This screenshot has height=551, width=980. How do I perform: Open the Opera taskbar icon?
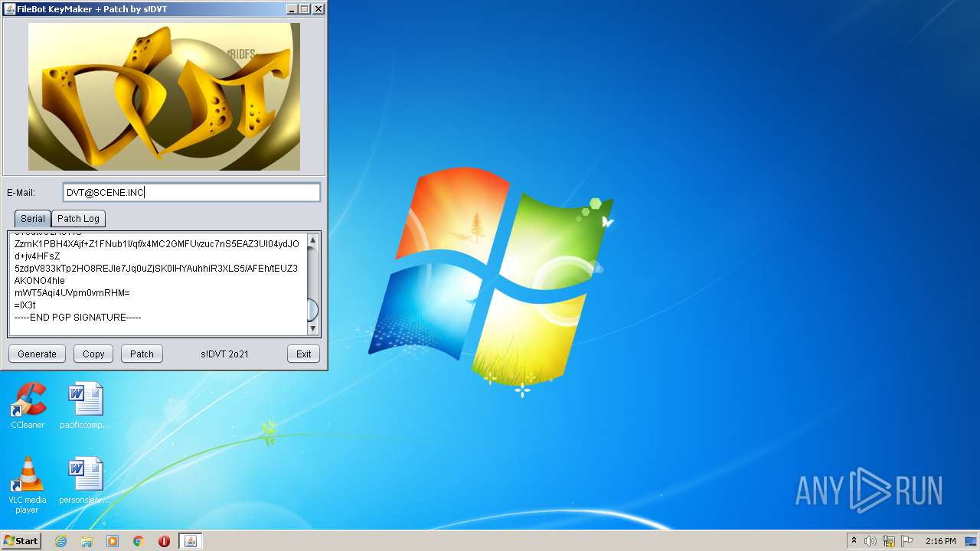click(164, 541)
